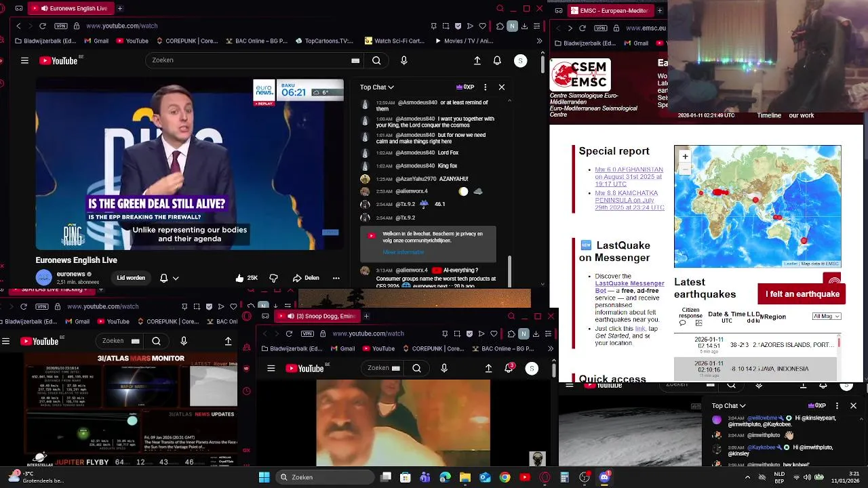Screen dimensions: 868x488
Task: Start voice search in Euronews window
Action: [x=404, y=60]
